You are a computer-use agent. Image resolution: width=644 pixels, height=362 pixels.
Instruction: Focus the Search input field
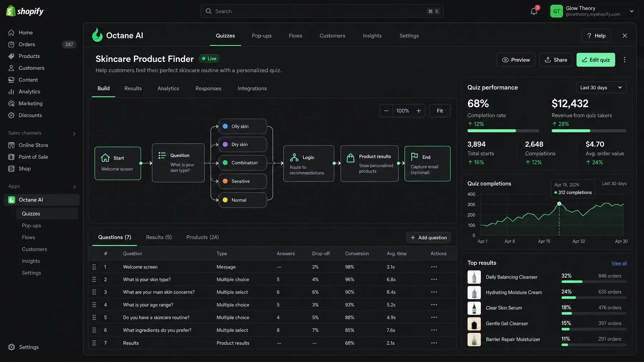322,11
